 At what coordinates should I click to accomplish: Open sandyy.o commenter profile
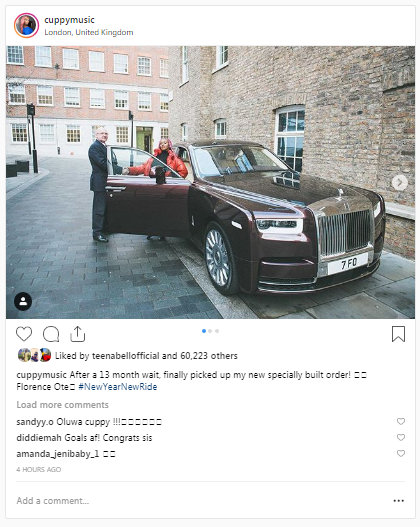35,422
